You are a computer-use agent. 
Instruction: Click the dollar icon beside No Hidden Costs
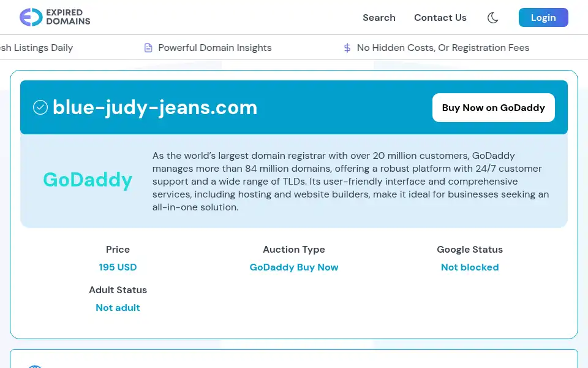(347, 48)
